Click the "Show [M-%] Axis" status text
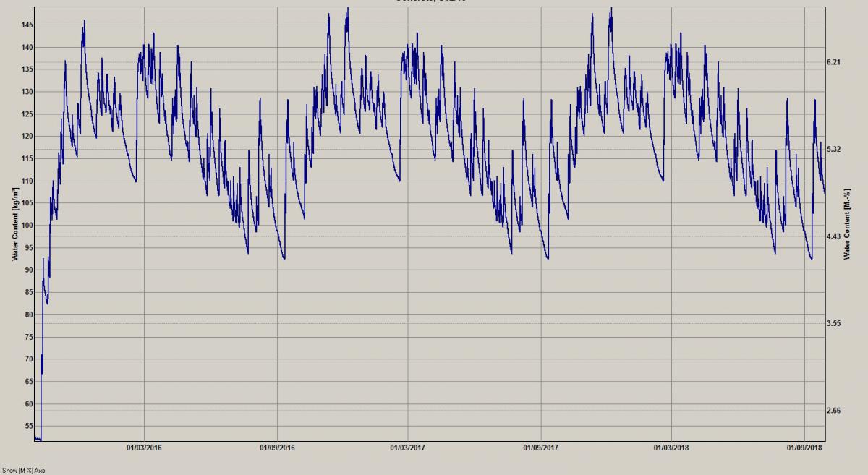The height and width of the screenshot is (475, 868). (x=25, y=470)
